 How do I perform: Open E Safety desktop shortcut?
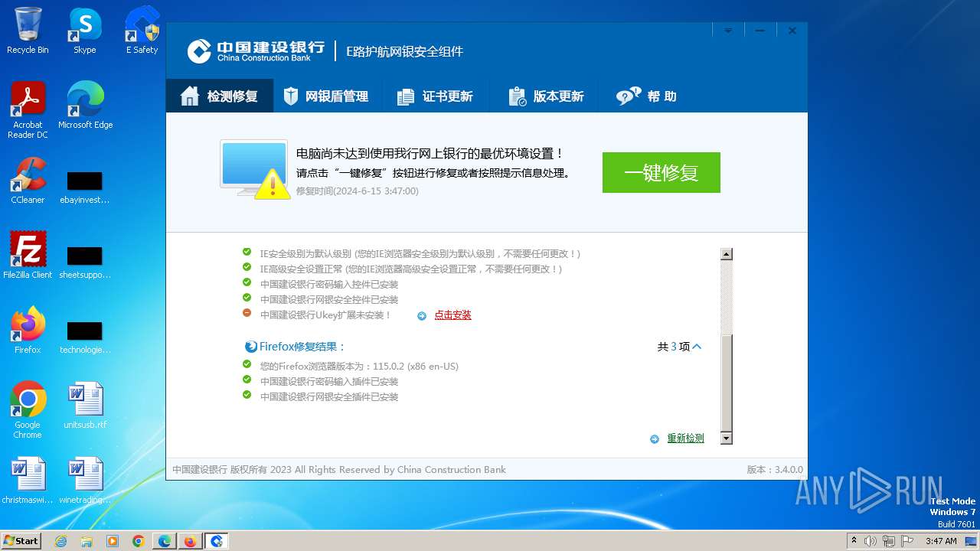click(x=142, y=31)
